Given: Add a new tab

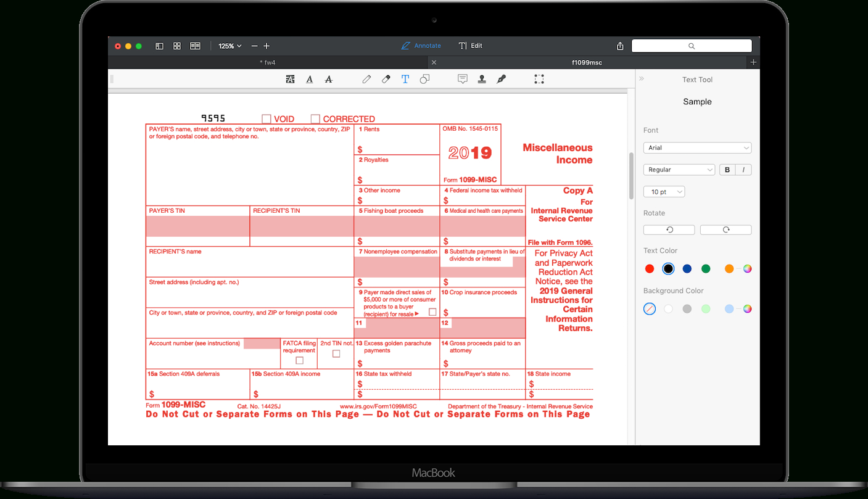Looking at the screenshot, I should [753, 62].
